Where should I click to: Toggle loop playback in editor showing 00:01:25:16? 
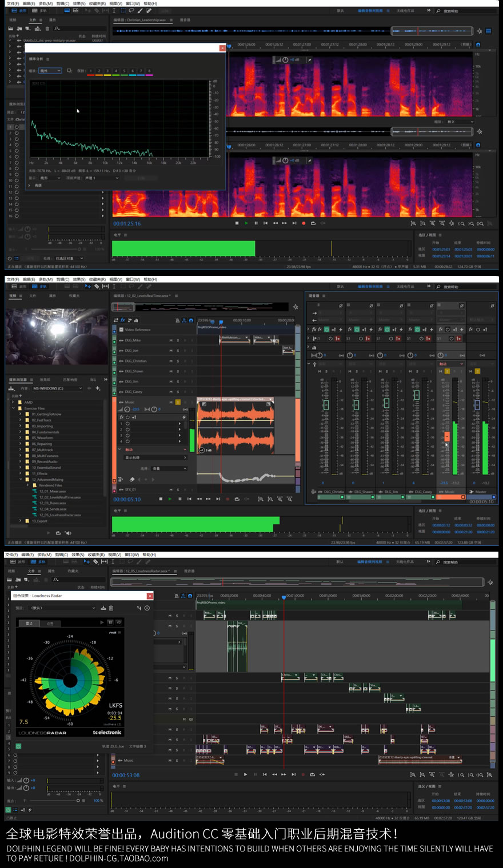313,223
